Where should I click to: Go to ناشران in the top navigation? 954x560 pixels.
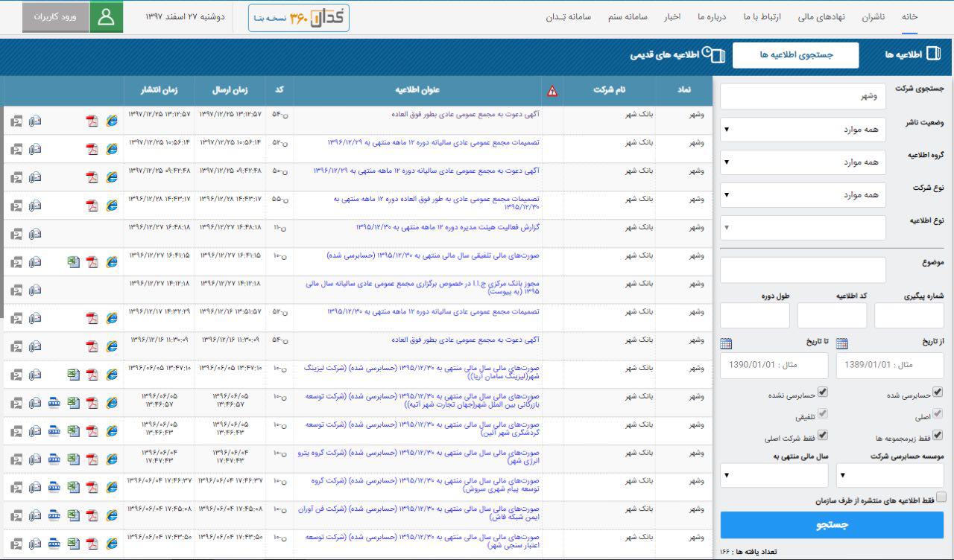[873, 17]
